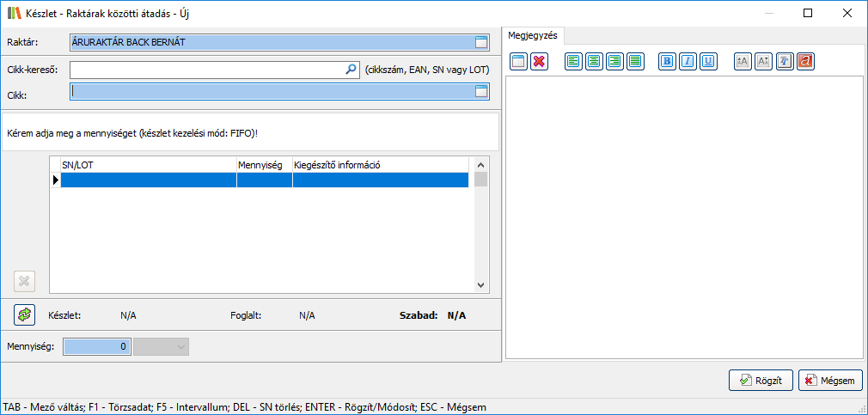Align note text to the left
The height and width of the screenshot is (415, 868).
[x=573, y=61]
